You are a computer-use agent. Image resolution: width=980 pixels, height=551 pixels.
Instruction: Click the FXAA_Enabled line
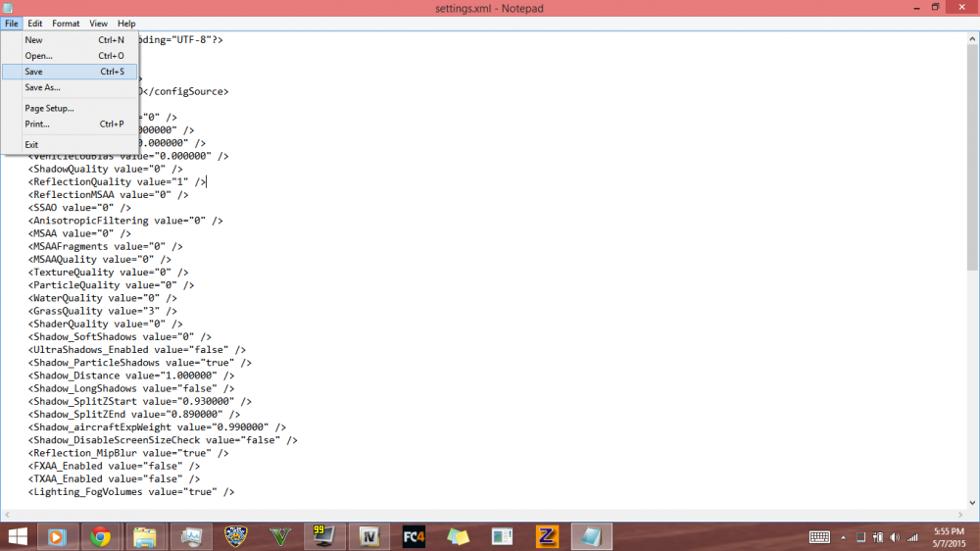(x=114, y=466)
